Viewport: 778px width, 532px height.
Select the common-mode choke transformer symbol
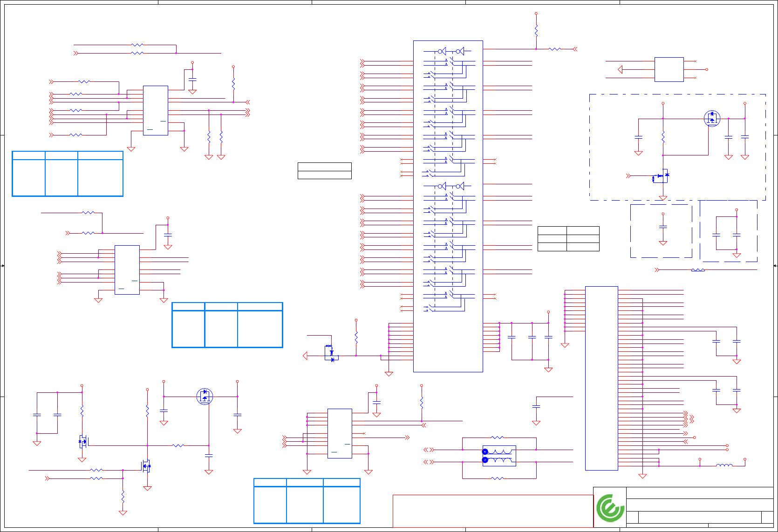[x=499, y=456]
